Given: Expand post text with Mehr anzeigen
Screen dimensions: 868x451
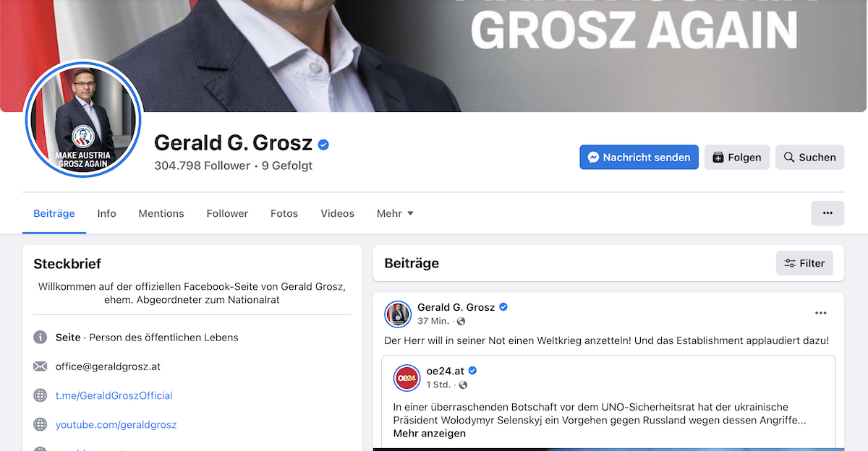Looking at the screenshot, I should click(429, 433).
